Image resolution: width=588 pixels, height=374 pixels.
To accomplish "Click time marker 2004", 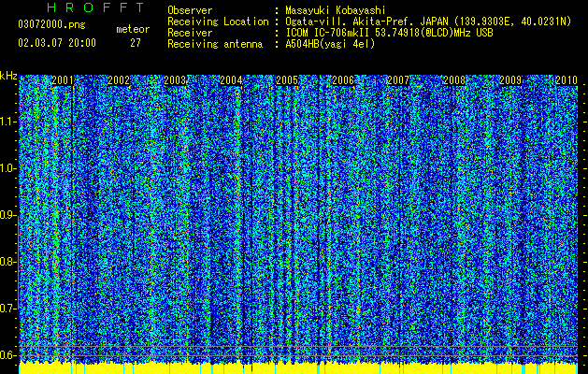I will [231, 80].
